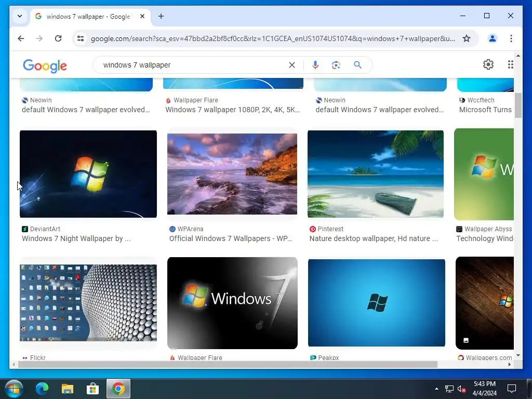Open the Pinterest beach nature wallpaper
This screenshot has width=532, height=399.
click(376, 174)
